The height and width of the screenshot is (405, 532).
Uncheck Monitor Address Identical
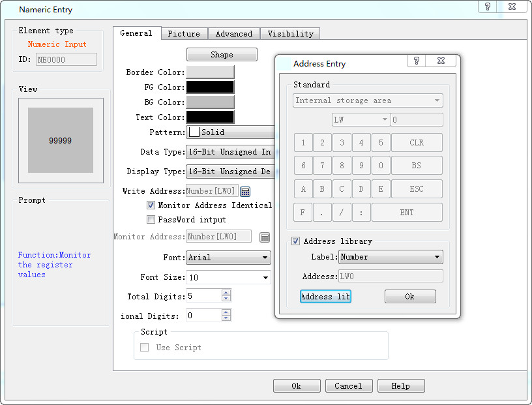coord(151,205)
